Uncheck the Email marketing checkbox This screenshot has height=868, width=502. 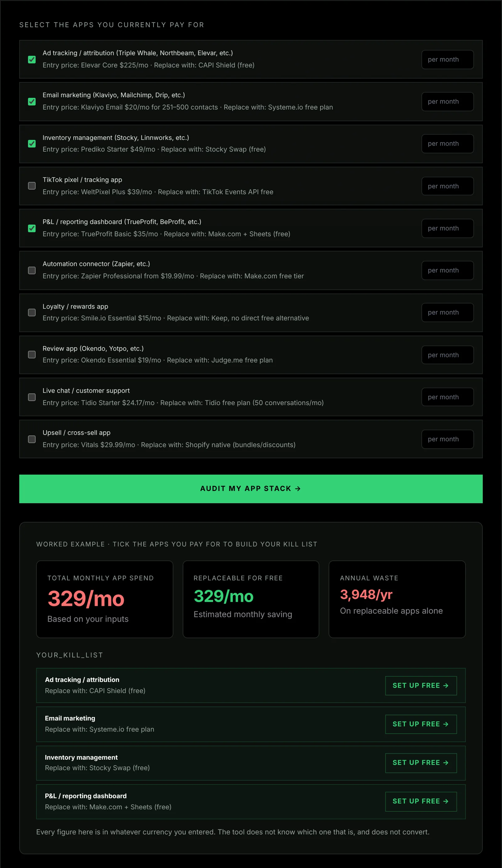point(32,102)
